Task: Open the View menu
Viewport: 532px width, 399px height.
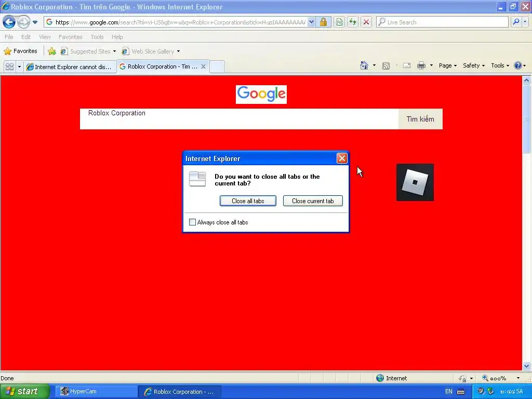Action: click(x=45, y=37)
